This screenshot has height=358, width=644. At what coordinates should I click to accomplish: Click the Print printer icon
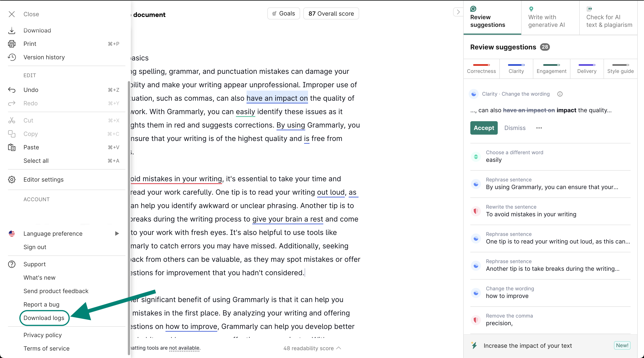point(12,44)
